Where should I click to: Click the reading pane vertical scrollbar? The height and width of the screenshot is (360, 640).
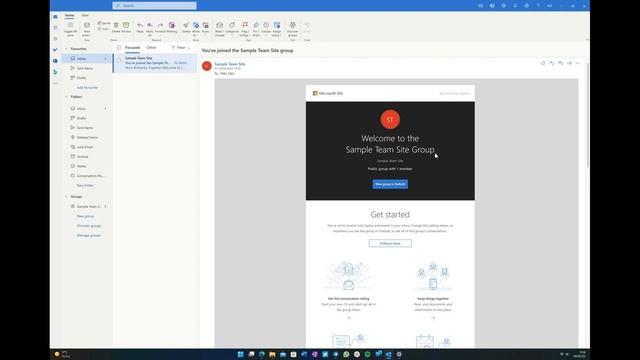587,114
